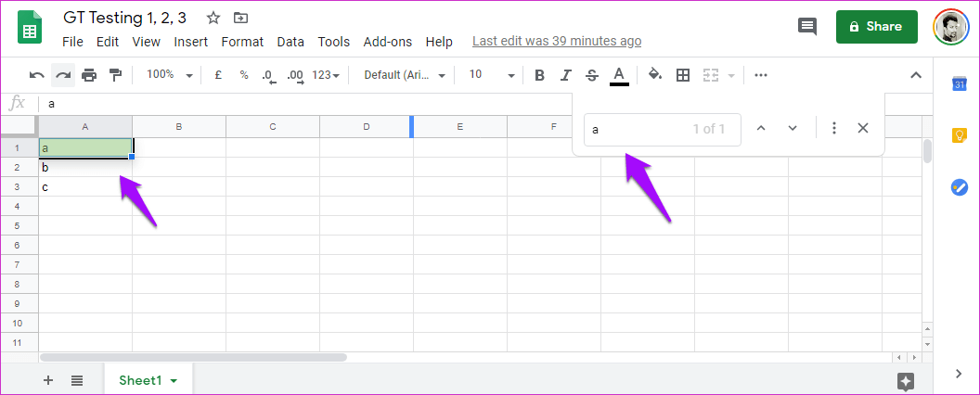Decrease decimal places icon
This screenshot has height=395, width=980.
tap(269, 75)
